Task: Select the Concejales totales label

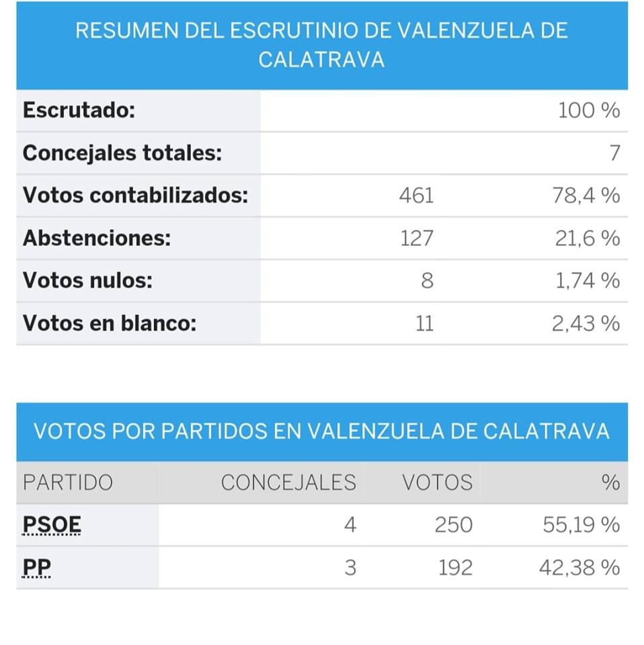Action: 122,153
